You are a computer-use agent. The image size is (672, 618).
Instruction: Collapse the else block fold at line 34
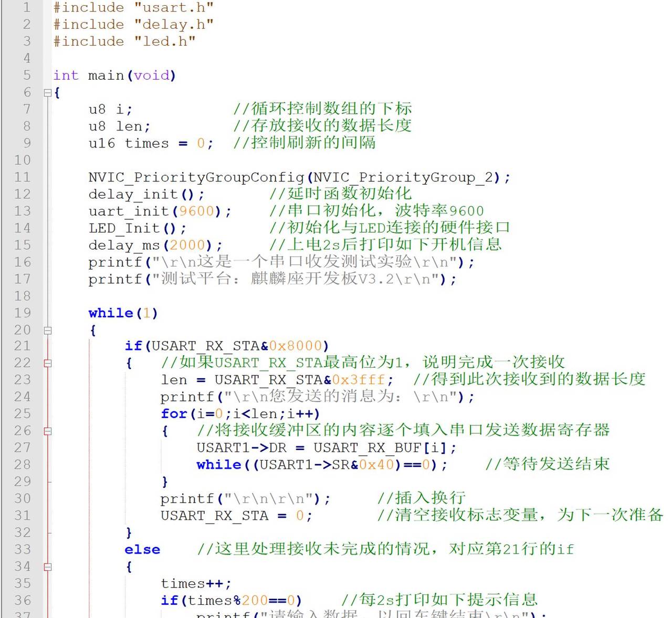[x=48, y=566]
